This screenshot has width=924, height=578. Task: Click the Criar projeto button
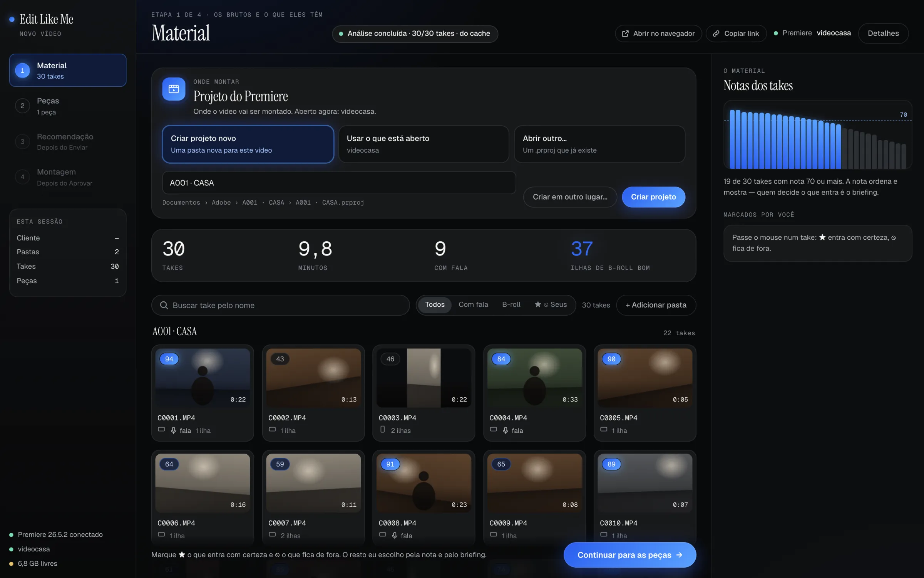point(653,197)
